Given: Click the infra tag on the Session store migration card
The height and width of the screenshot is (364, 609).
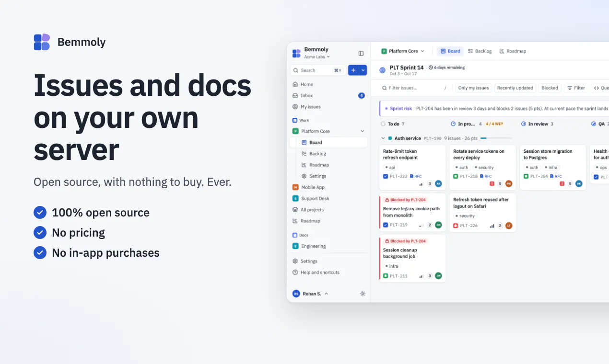Looking at the screenshot, I should tap(550, 168).
